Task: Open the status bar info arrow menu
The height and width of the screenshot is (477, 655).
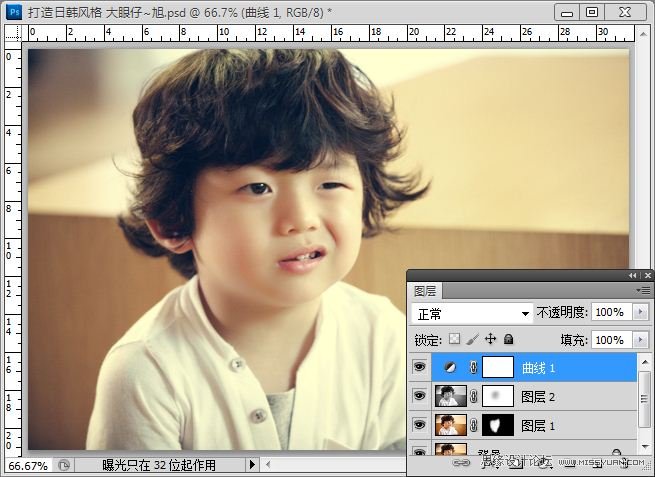Action: [x=252, y=464]
